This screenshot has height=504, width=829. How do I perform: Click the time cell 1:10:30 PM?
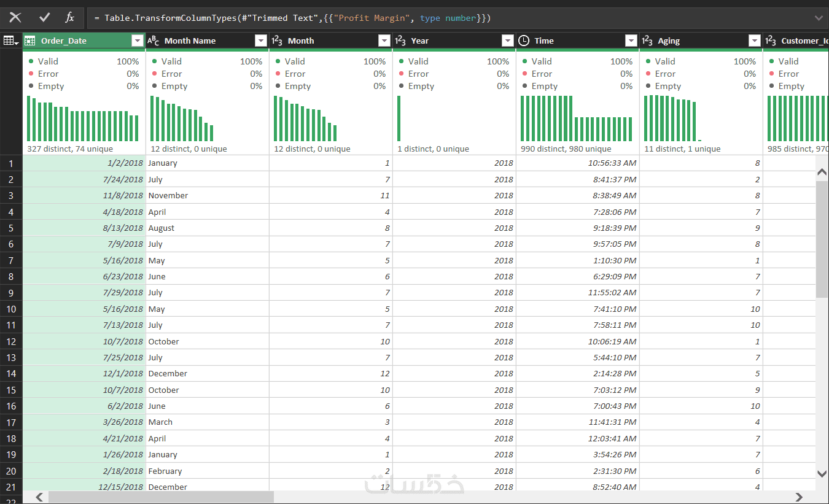pyautogui.click(x=578, y=260)
